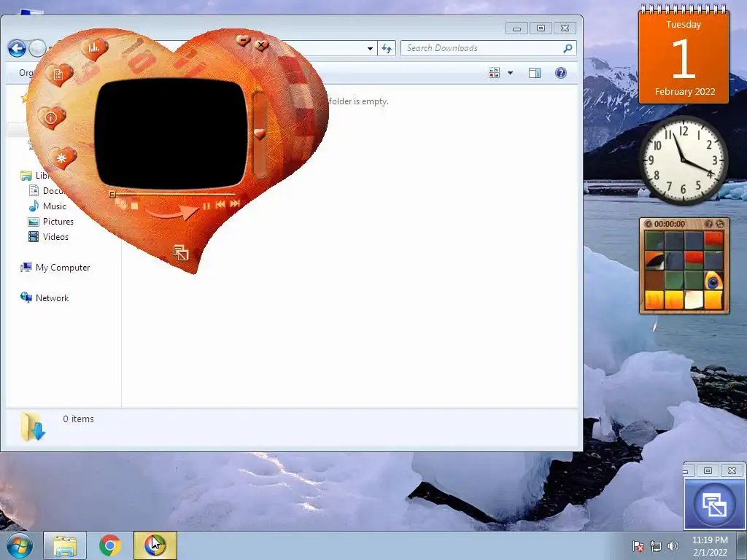This screenshot has width=747, height=560.
Task: Expand the address bar history dropdown
Action: tap(370, 48)
